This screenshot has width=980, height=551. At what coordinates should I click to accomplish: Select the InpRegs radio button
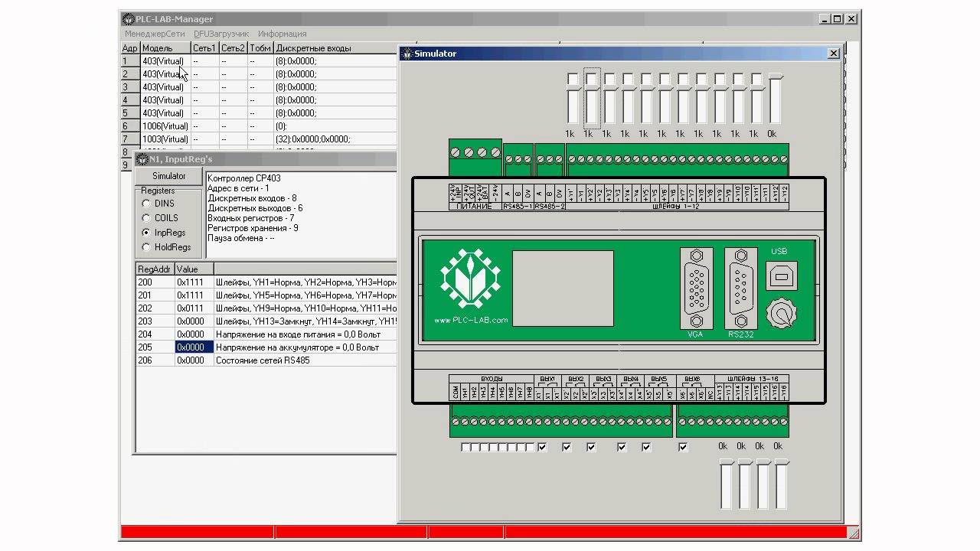click(146, 233)
